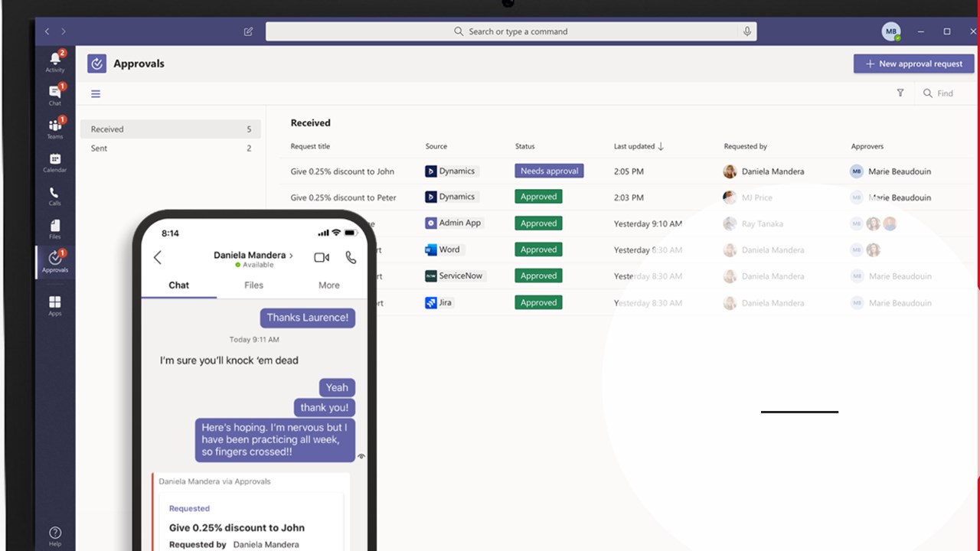Click Approved badge in the Jira row
The height and width of the screenshot is (551, 980).
pyautogui.click(x=538, y=302)
